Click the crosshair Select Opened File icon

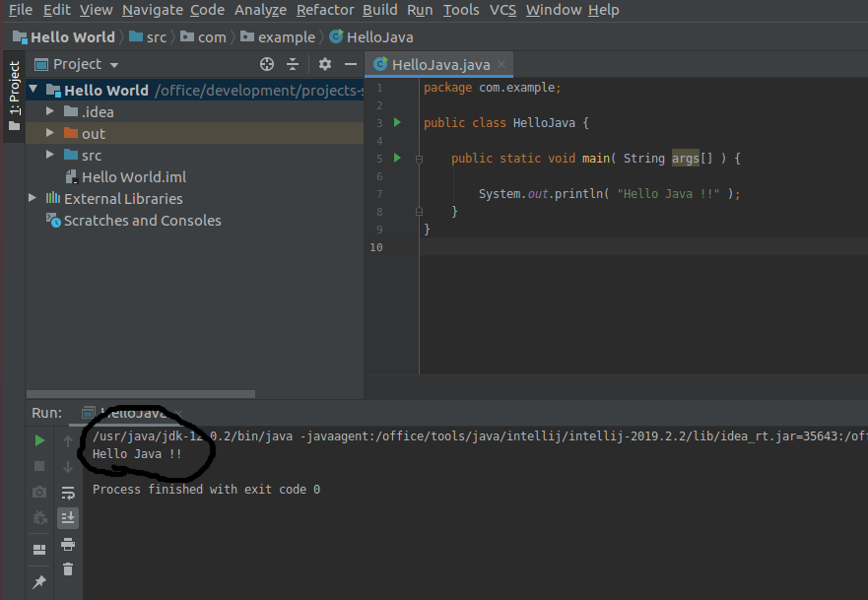[x=267, y=65]
